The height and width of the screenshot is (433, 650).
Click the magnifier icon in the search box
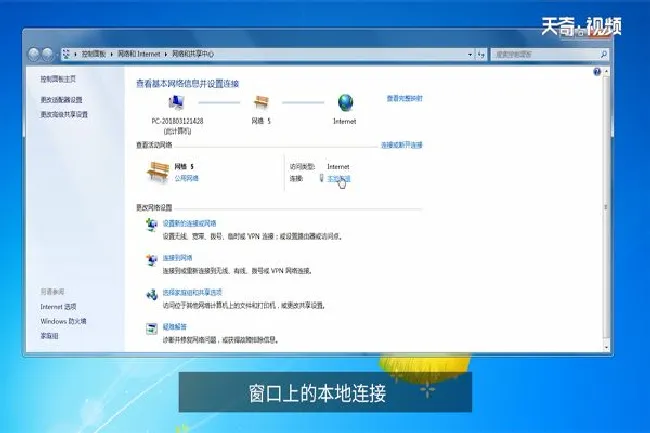click(x=604, y=54)
